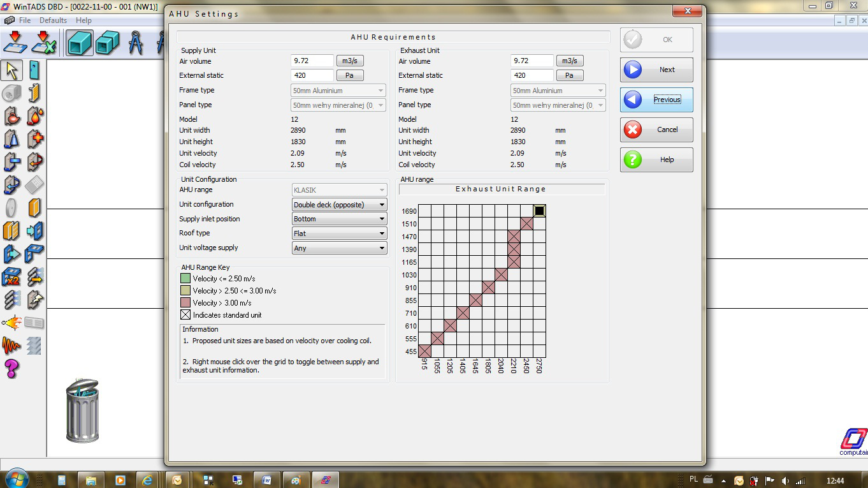Open the Exhaust Unit Frame type dropdown

click(x=558, y=91)
